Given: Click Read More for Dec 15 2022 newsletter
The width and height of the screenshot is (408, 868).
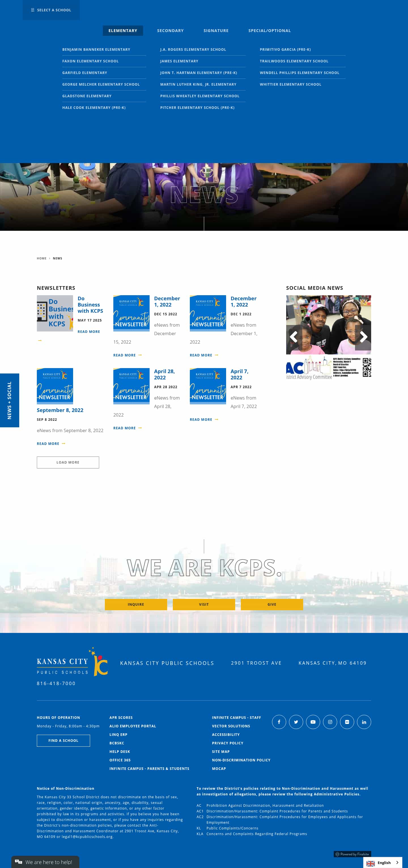Looking at the screenshot, I should click(x=127, y=355).
